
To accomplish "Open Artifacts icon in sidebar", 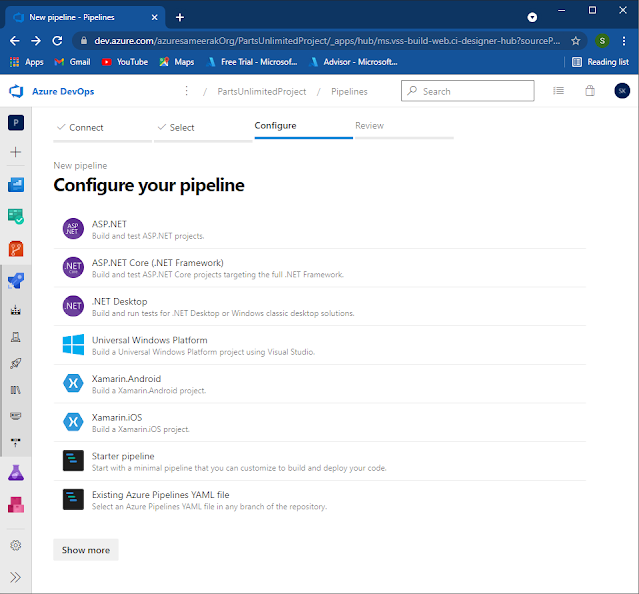I will (16, 505).
